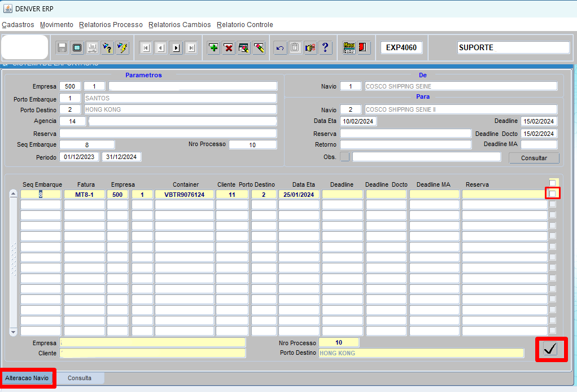Click the Java icon in DENVER ERP title bar
This screenshot has height=392, width=577.
click(8, 8)
